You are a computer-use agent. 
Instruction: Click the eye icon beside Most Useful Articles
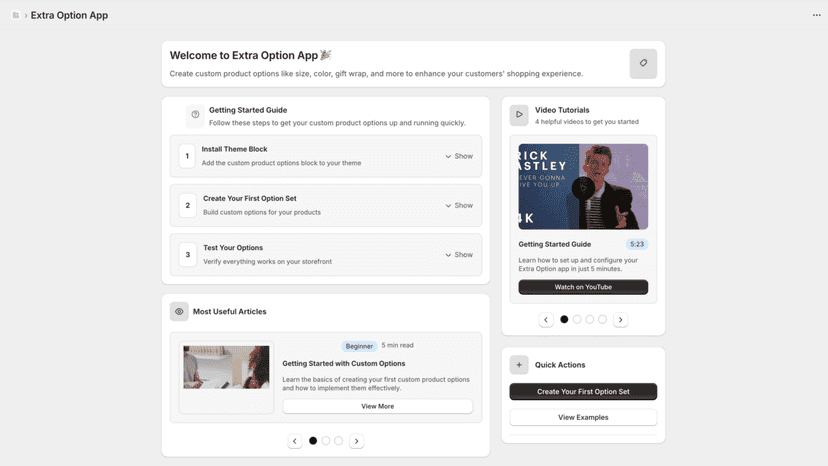[x=179, y=312]
